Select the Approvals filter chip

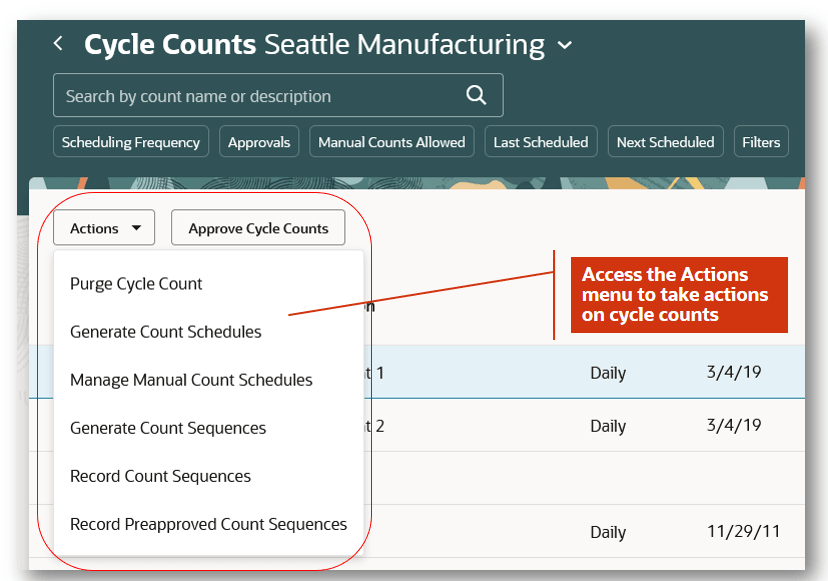click(259, 142)
